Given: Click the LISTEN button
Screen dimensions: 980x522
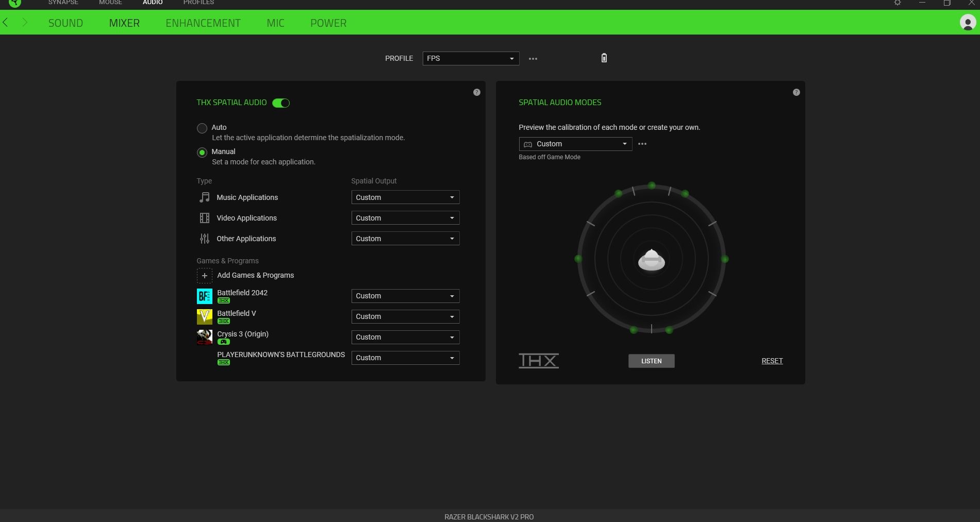Looking at the screenshot, I should 652,361.
